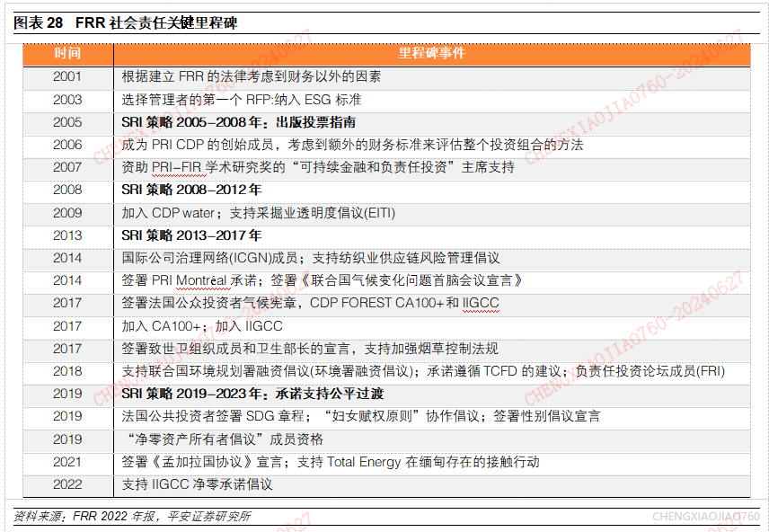769x532 pixels.
Task: Click the underlined Montréal word
Action: coord(201,280)
